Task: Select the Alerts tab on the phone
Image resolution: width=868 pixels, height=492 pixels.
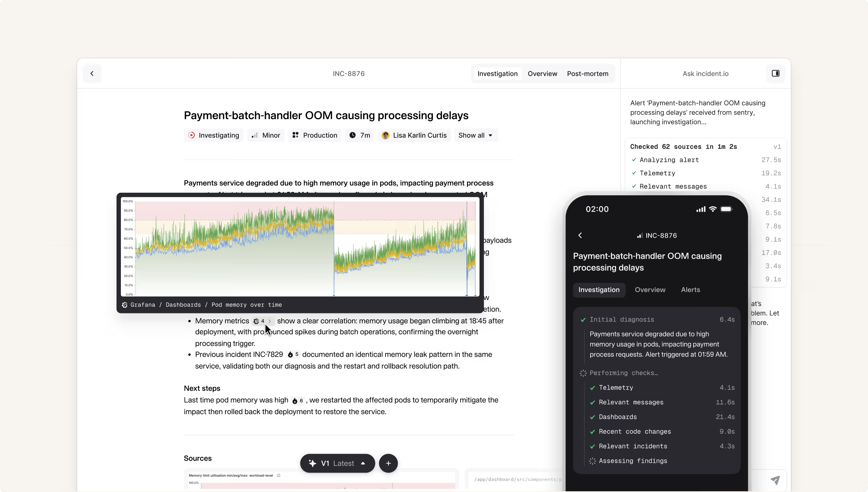Action: (690, 290)
